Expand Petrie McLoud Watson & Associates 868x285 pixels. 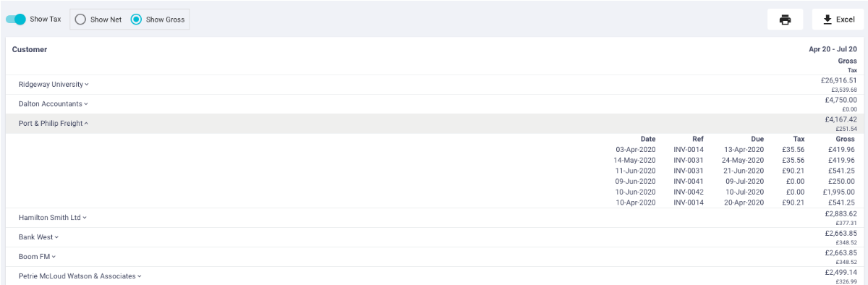pyautogui.click(x=80, y=276)
